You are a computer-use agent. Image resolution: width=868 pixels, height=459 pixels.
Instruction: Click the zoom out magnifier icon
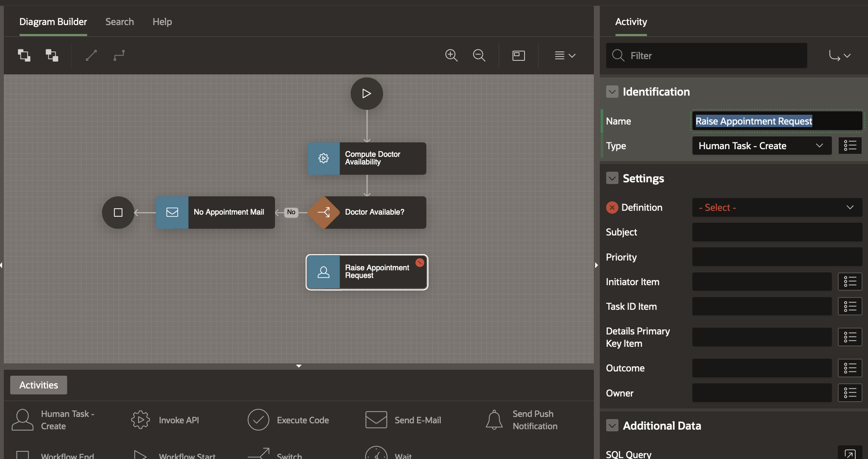pos(479,55)
